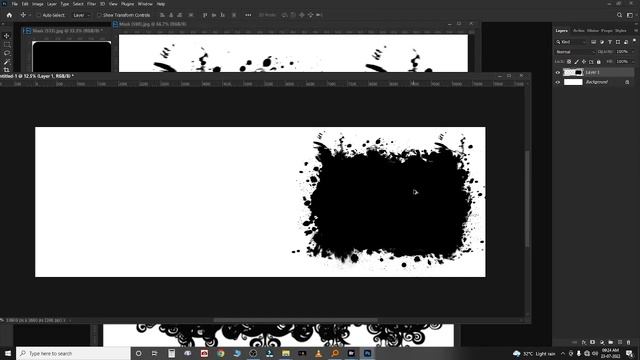The width and height of the screenshot is (640, 360).
Task: Open the notification center icon
Action: [x=629, y=353]
